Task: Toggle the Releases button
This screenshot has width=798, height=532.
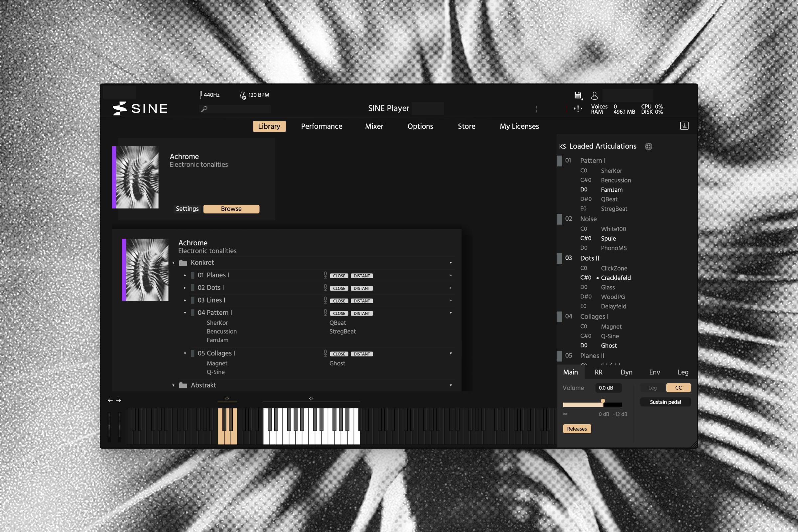Action: [577, 429]
